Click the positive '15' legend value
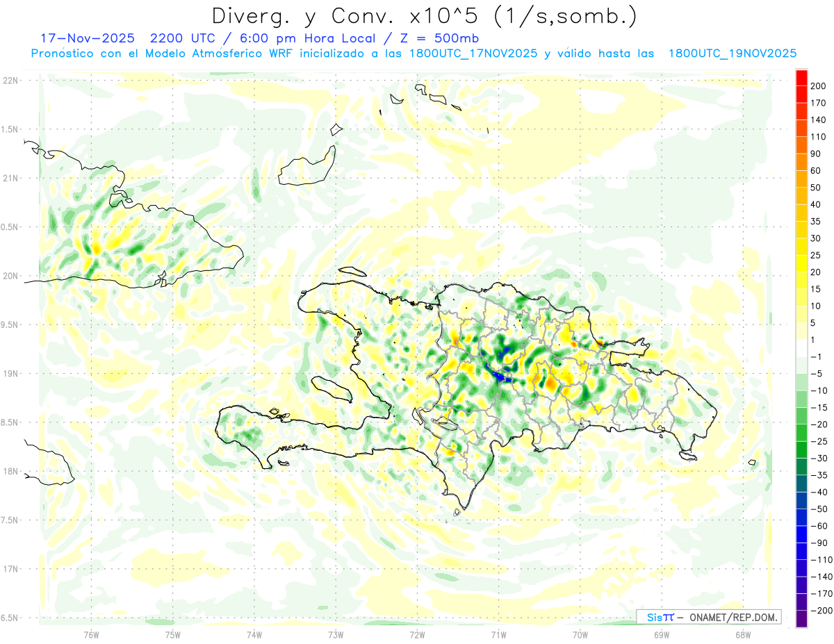 (817, 289)
